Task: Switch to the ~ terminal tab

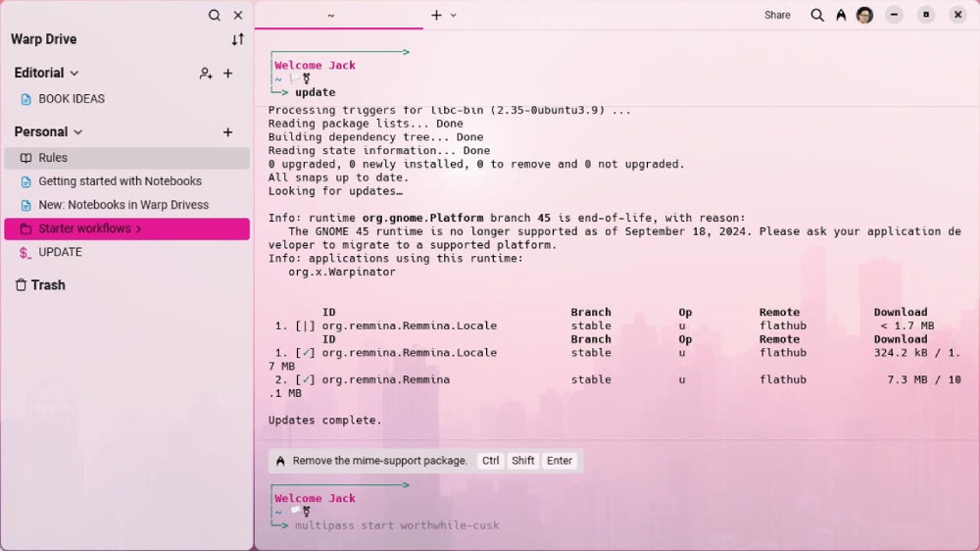Action: [x=339, y=15]
